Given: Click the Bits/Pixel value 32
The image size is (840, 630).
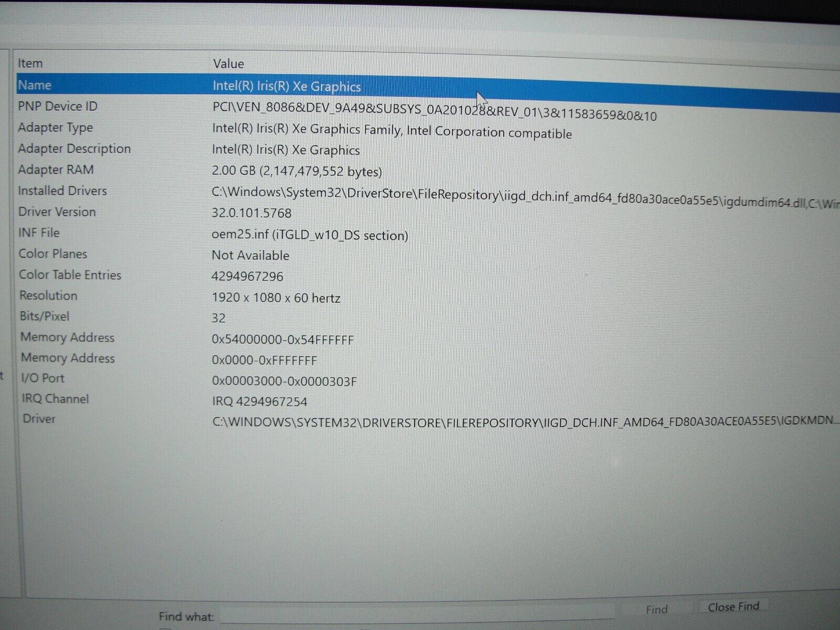Looking at the screenshot, I should click(218, 318).
